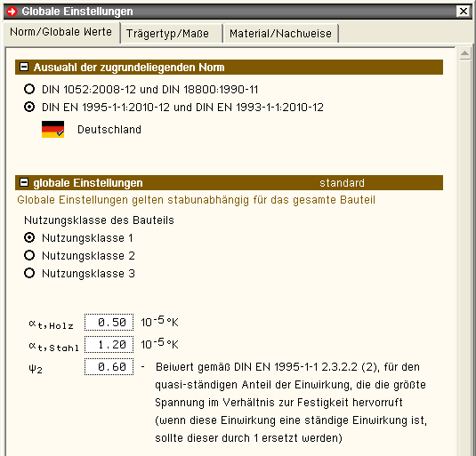Choose Nutzungsklasse 2

click(x=29, y=255)
